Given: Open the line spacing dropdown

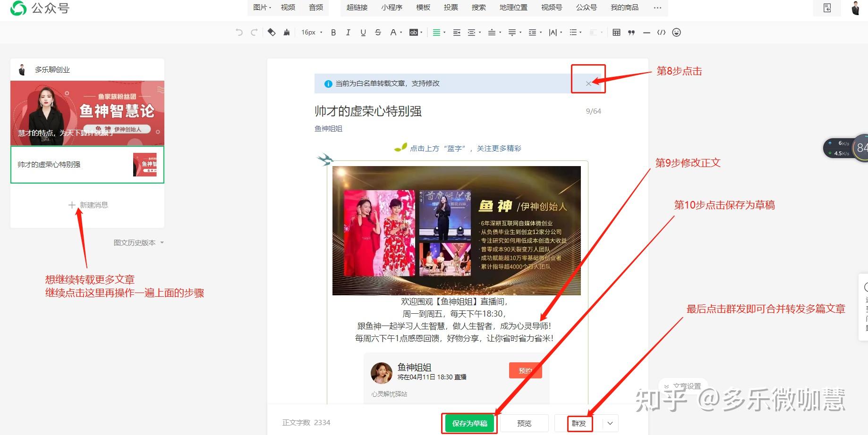Looking at the screenshot, I should click(535, 33).
